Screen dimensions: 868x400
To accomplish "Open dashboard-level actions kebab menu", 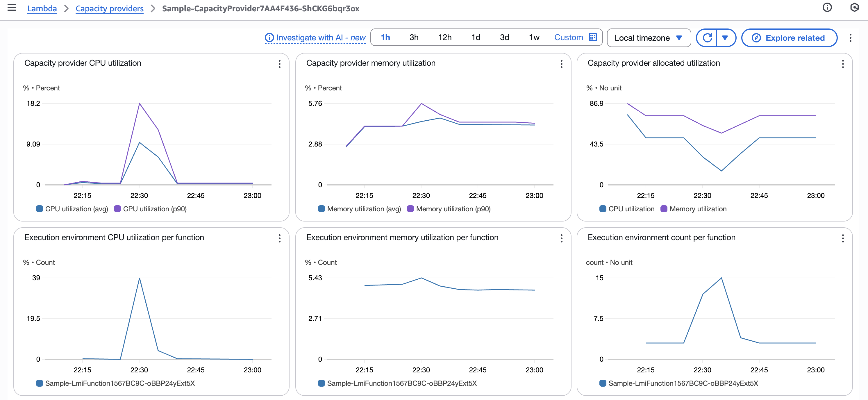I will [850, 38].
